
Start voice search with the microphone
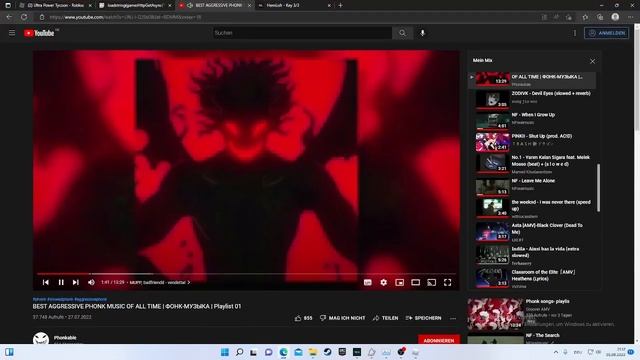[x=422, y=33]
